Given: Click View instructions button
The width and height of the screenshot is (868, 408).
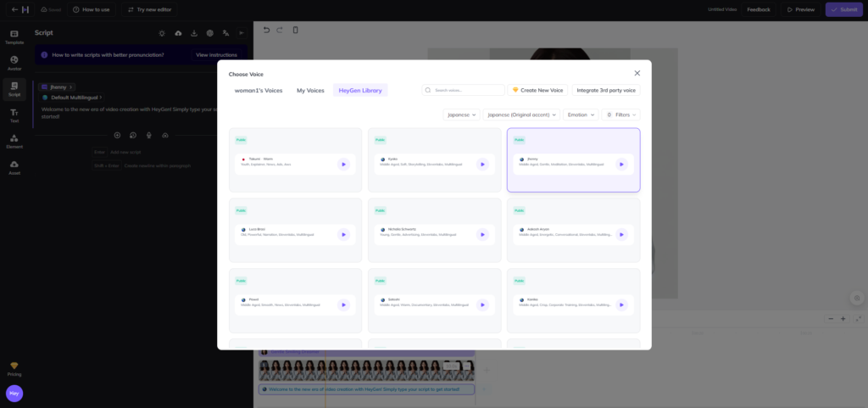Looking at the screenshot, I should point(216,55).
